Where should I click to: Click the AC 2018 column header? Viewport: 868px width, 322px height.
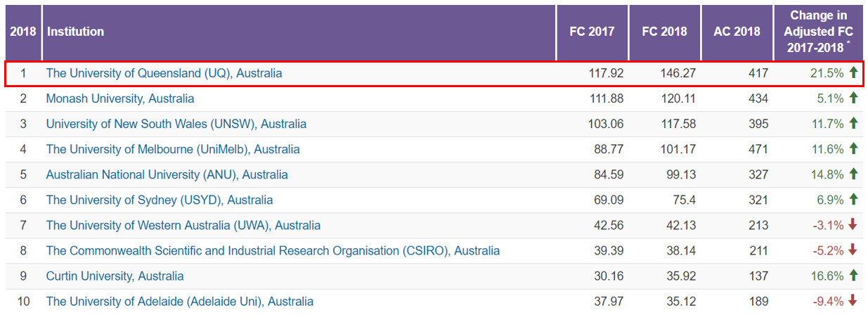[737, 32]
